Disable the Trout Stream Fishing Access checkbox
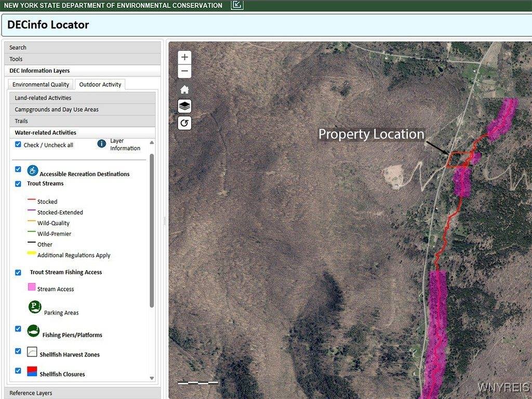The image size is (532, 399). coord(18,272)
